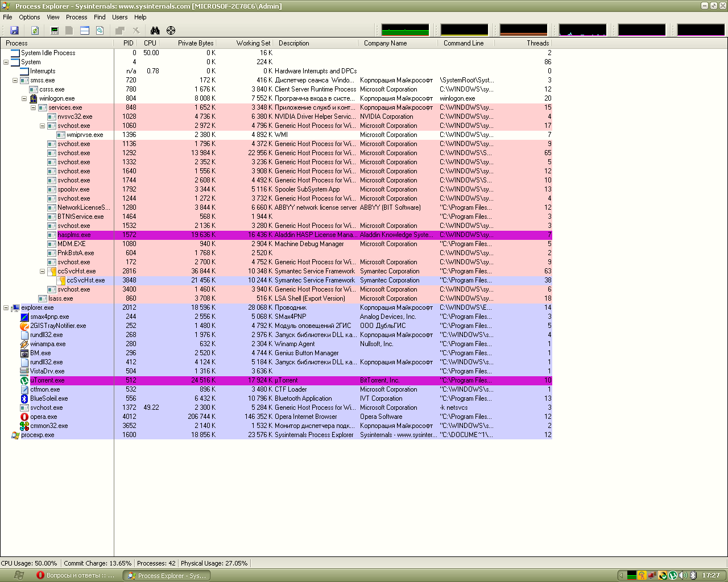Click the yellow commit history mini graph
728x582 pixels.
tap(464, 30)
